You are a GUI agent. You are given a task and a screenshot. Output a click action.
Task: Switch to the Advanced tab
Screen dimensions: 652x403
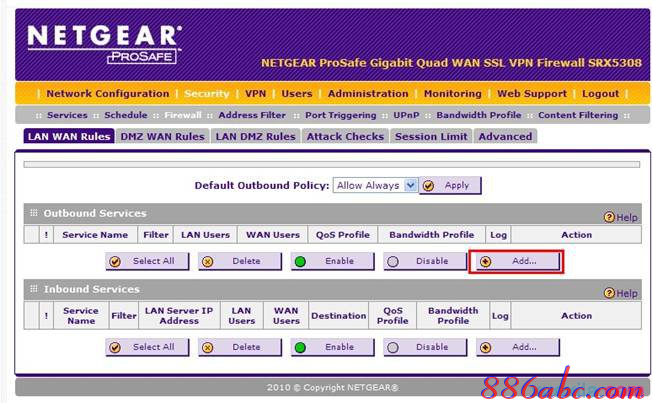click(505, 136)
